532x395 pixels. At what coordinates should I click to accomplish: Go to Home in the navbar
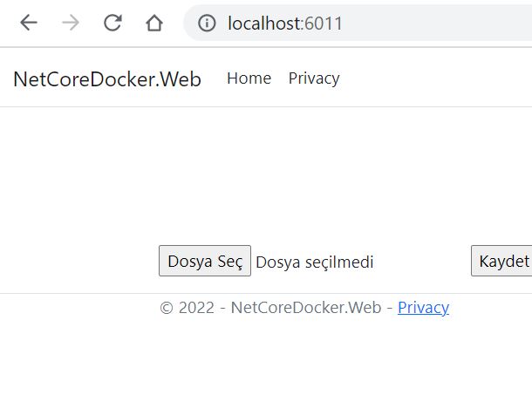pos(249,78)
